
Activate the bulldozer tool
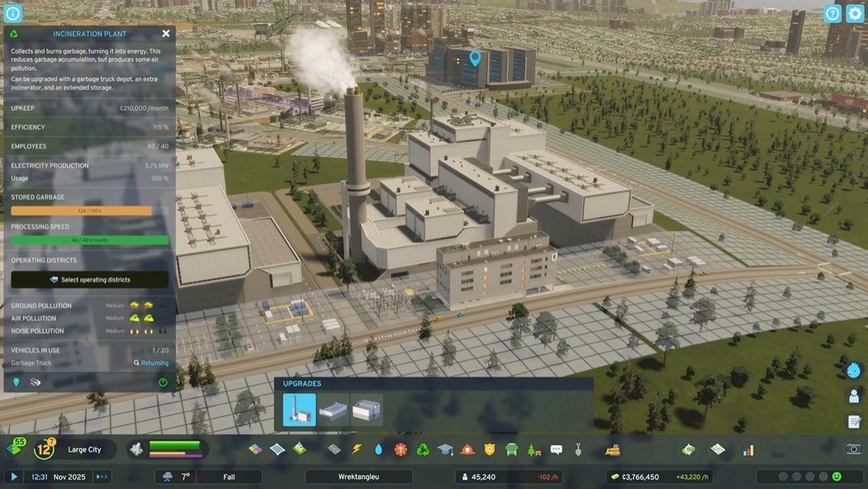(613, 449)
